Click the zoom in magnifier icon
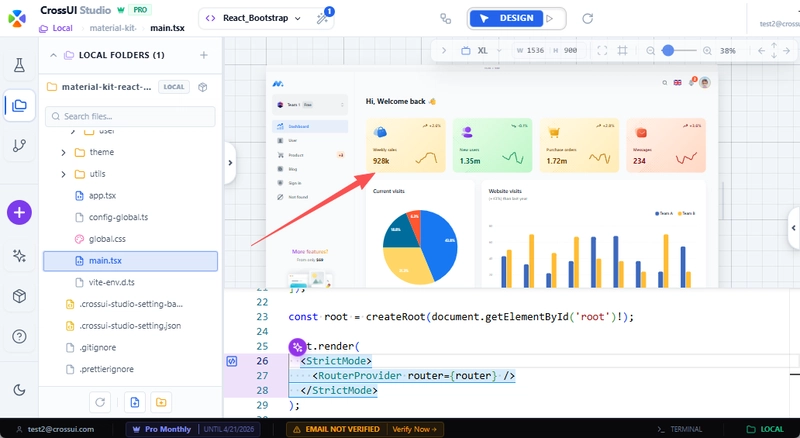 [x=707, y=51]
